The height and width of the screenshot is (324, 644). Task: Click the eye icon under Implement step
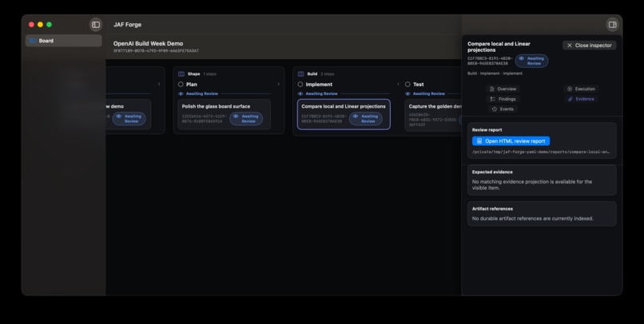[x=300, y=93]
